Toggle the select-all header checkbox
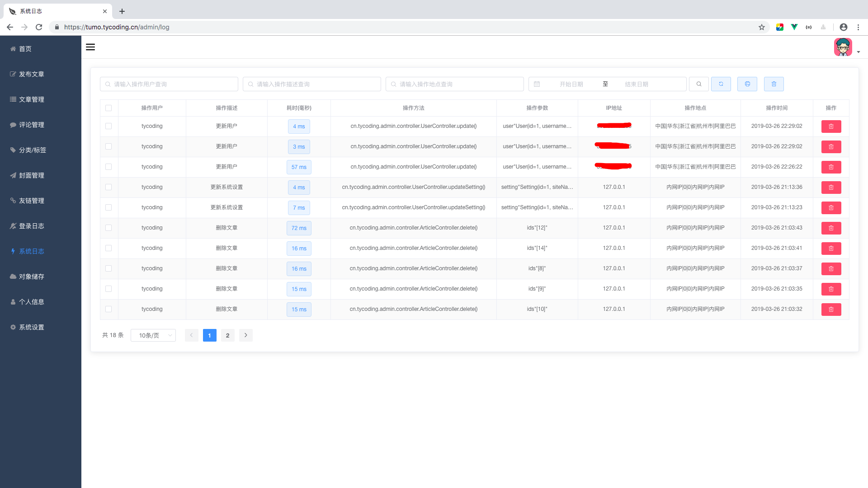 108,108
